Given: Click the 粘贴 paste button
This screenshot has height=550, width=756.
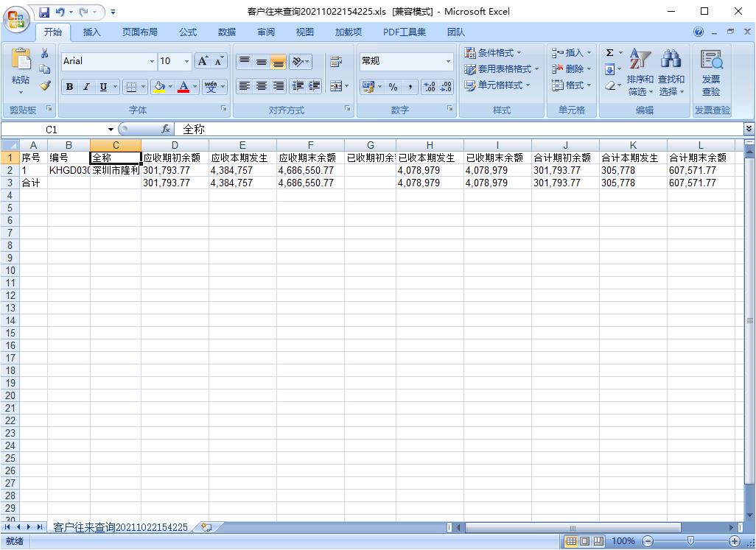Looking at the screenshot, I should point(21,70).
